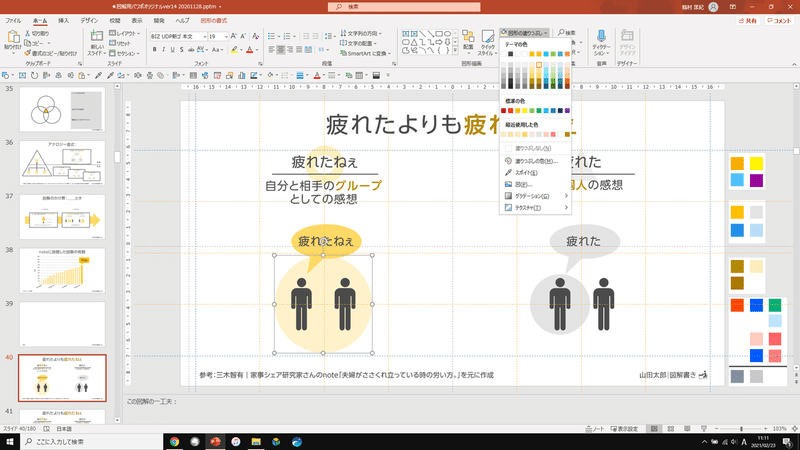Viewport: 800px width, 450px height.
Task: Toggle text Shadow (S) formatting
Action: click(182, 49)
